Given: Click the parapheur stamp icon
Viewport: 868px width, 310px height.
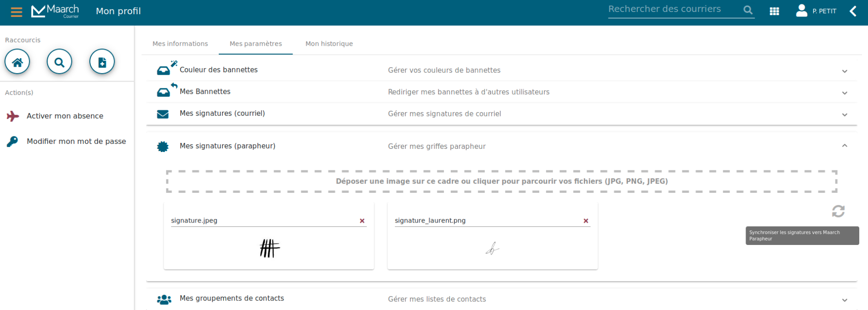Looking at the screenshot, I should tap(163, 147).
